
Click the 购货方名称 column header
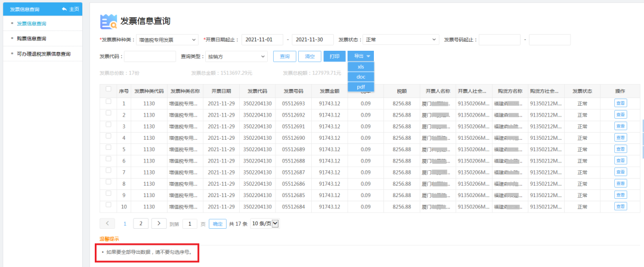(x=510, y=91)
